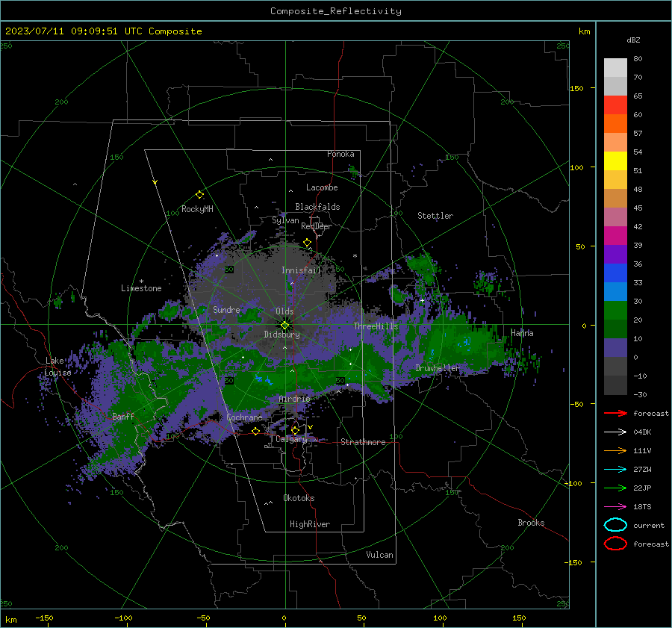Click the Brooks label
The height and width of the screenshot is (628, 672).
531,523
